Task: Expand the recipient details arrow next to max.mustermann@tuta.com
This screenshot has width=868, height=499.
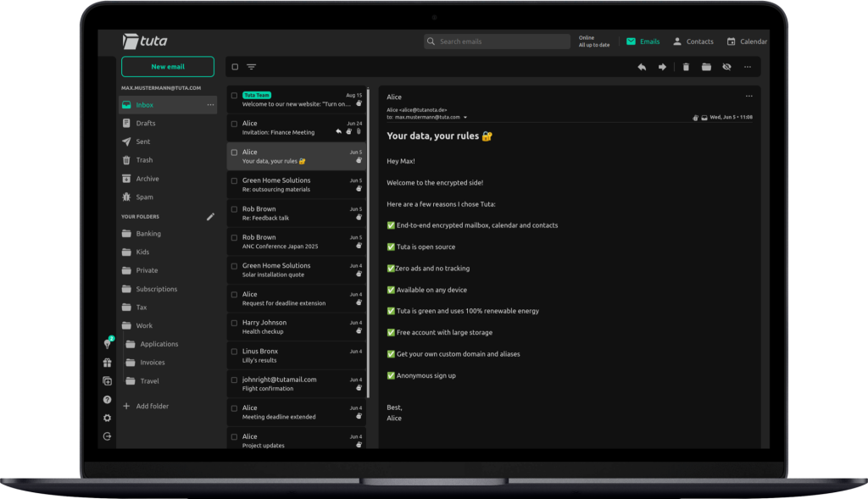Action: click(x=465, y=117)
